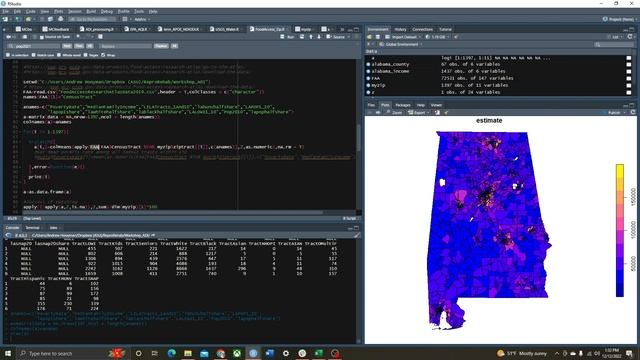Click the load workspace icon in Environment pane

coord(370,37)
